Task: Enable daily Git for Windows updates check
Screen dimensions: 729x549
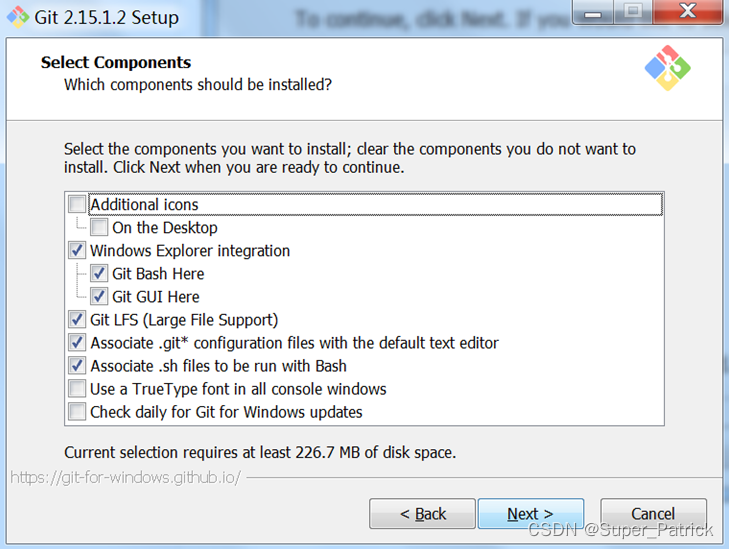Action: click(x=77, y=412)
